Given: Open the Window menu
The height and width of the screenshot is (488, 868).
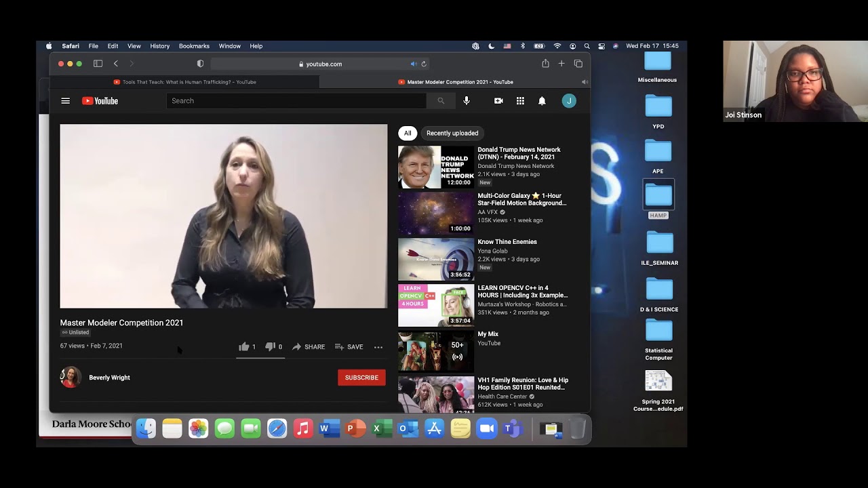Looking at the screenshot, I should pos(230,46).
